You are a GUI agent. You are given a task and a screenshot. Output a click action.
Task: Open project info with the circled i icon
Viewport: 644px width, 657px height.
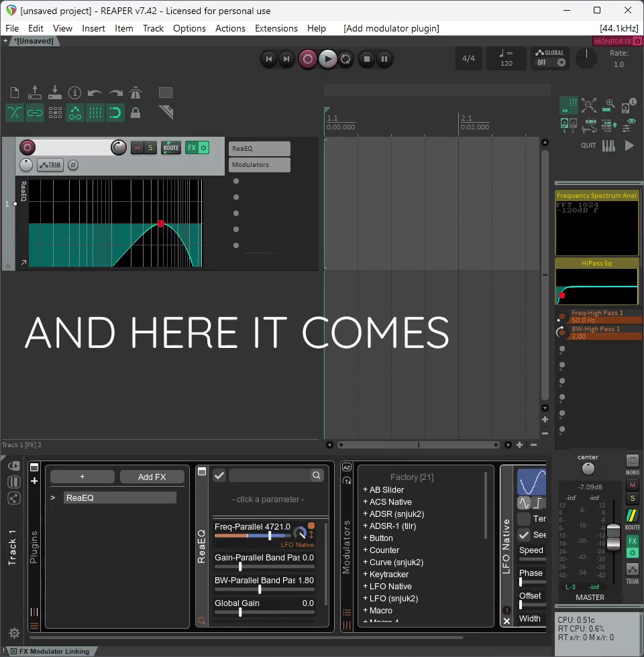point(74,93)
